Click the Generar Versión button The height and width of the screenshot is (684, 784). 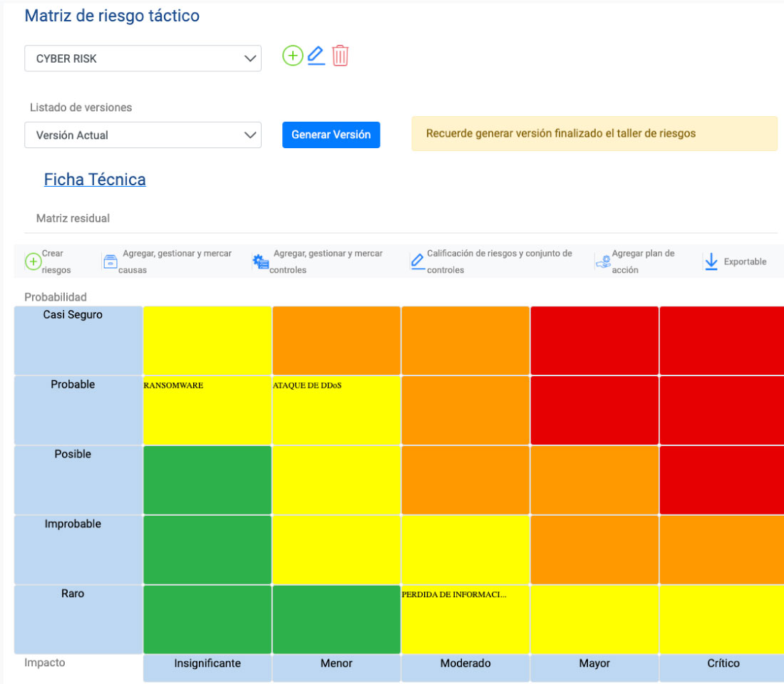click(331, 135)
